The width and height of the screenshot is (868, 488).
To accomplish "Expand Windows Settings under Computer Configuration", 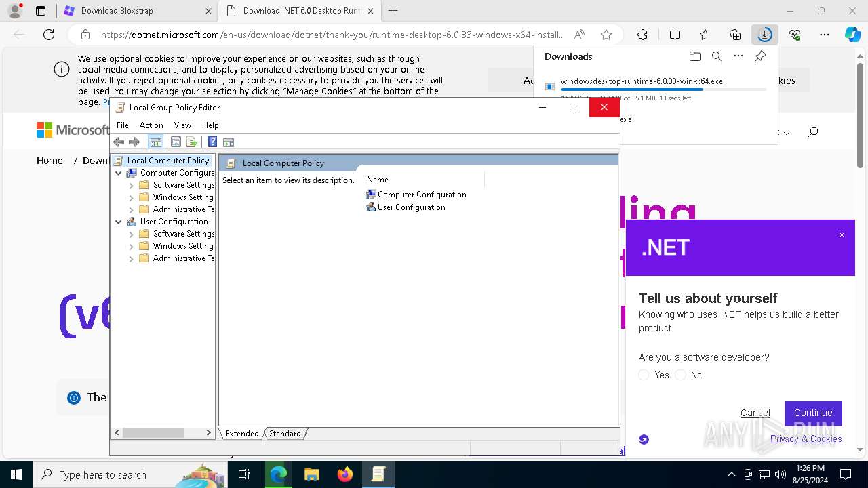I will pyautogui.click(x=131, y=197).
